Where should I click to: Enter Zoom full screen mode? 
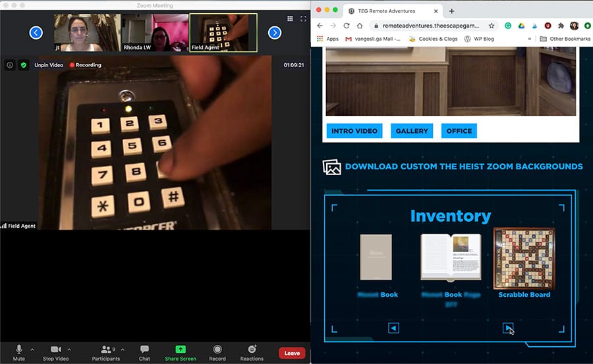tap(303, 18)
